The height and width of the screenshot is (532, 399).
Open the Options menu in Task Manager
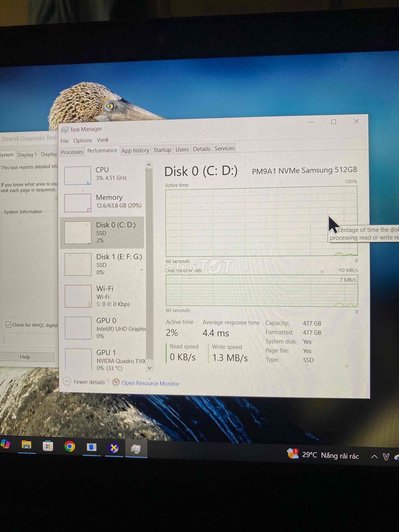[x=83, y=140]
